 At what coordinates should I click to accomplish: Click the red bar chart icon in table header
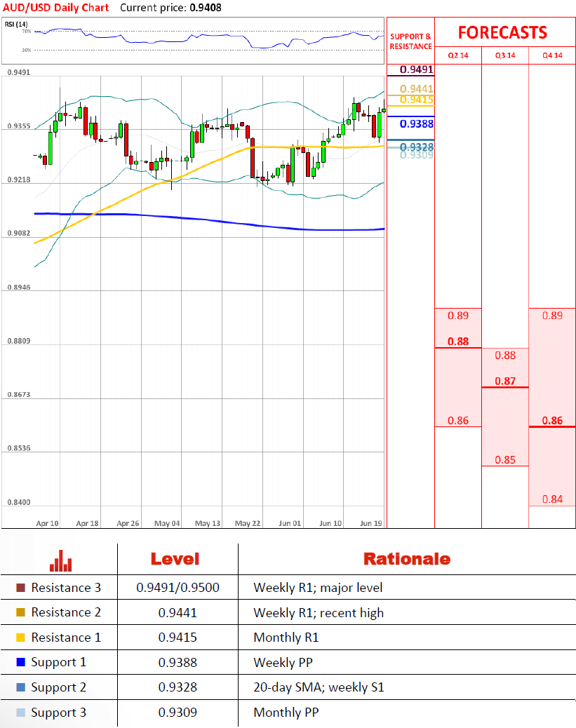coord(61,560)
